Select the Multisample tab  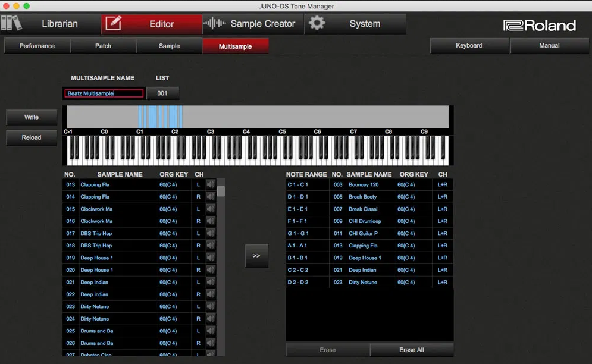(x=236, y=46)
